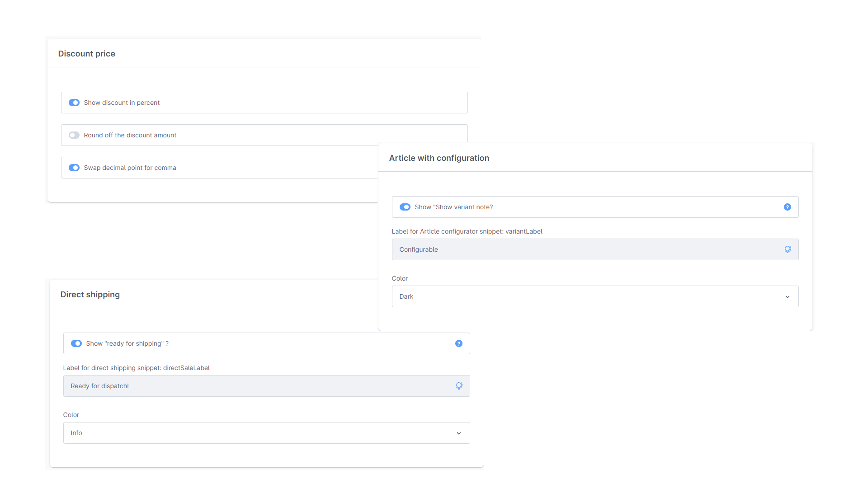Expand chevron of Dark color select
This screenshot has width=868, height=488.
(787, 297)
